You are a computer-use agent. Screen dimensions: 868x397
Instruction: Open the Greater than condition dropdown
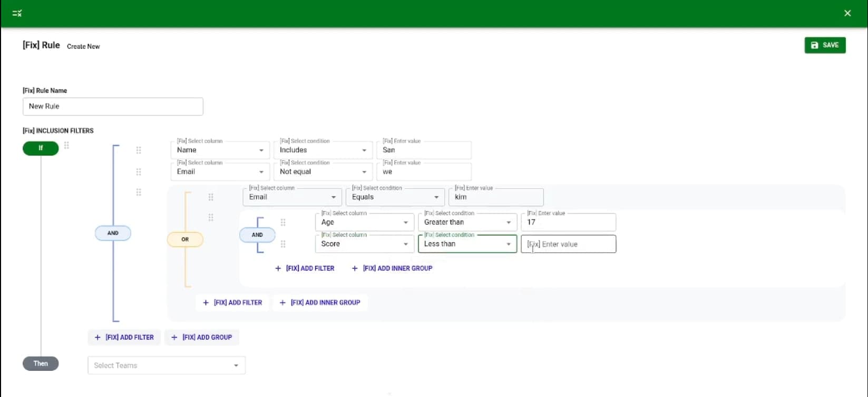467,222
